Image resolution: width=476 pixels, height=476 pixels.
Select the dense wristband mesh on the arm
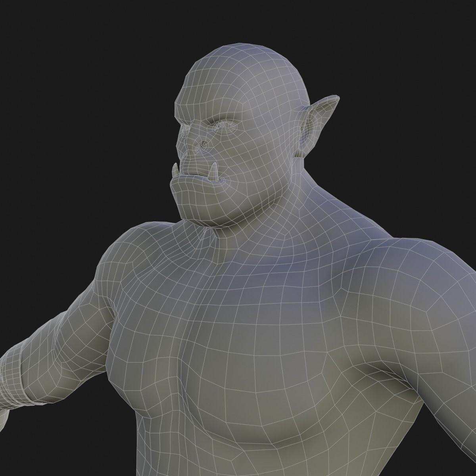click(13, 379)
